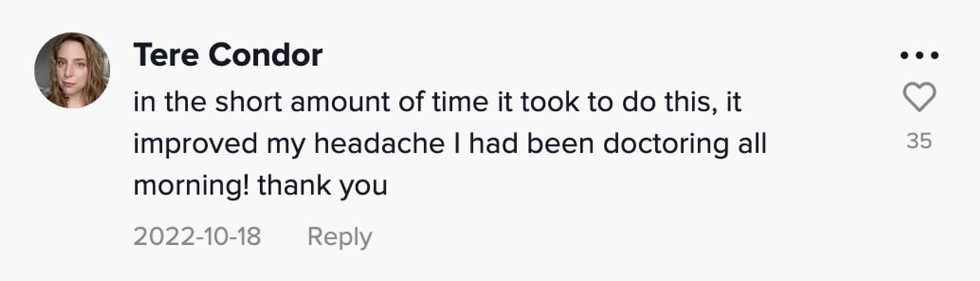Click the word "Condor" in the username

(x=265, y=54)
